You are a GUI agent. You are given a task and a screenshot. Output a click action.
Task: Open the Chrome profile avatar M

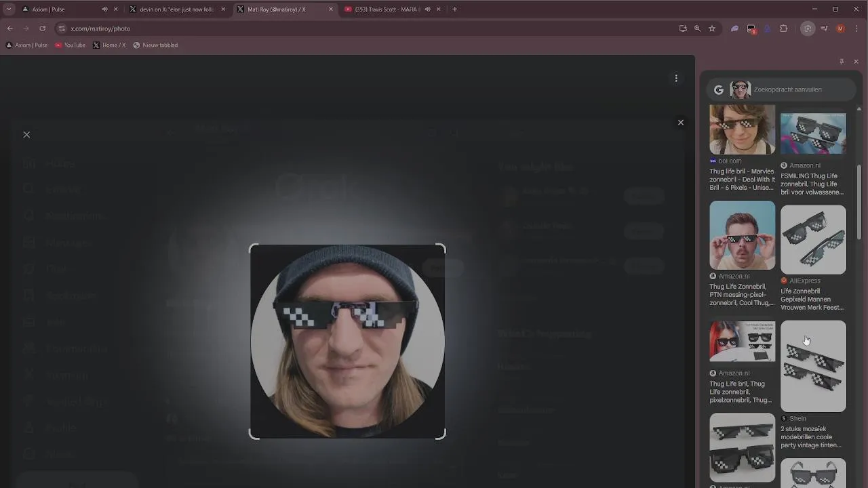[841, 28]
